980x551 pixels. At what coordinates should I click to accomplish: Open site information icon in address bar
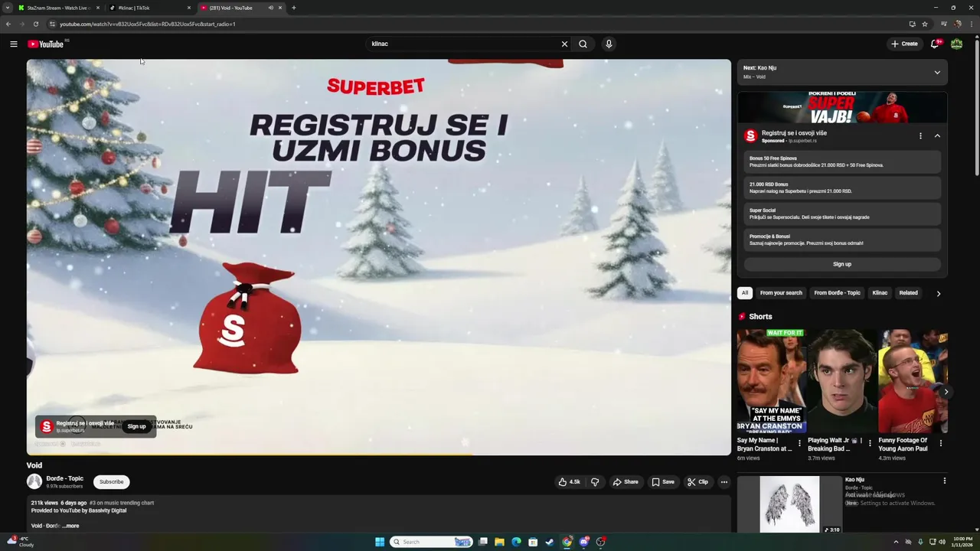[x=52, y=24]
